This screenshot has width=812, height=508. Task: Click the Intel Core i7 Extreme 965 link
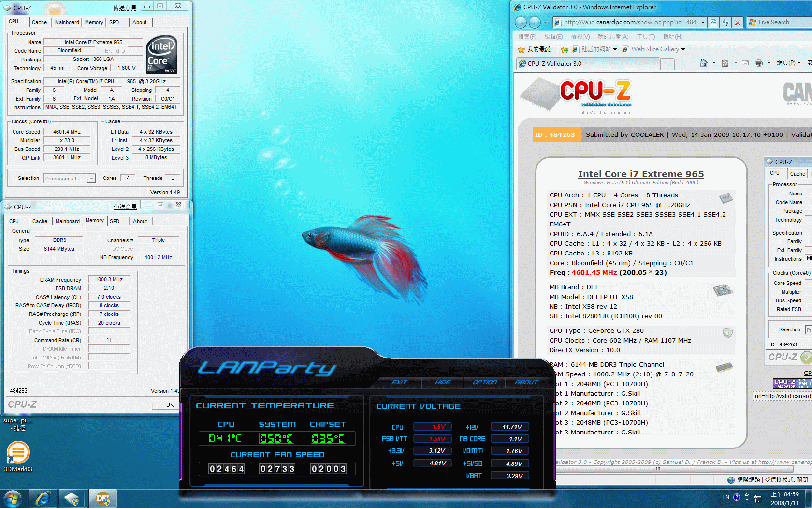(640, 174)
